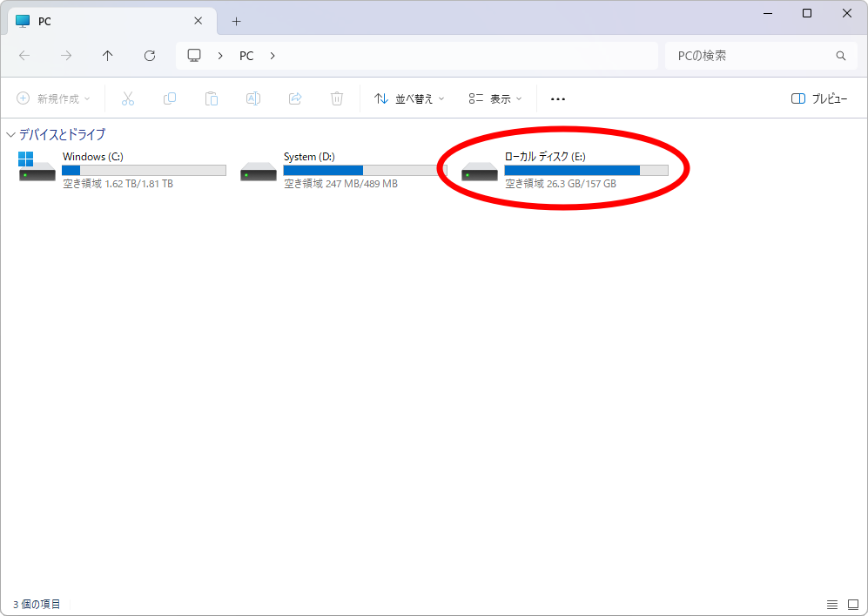Viewport: 868px width, 616px height.
Task: Switch to details list view layout
Action: [832, 604]
